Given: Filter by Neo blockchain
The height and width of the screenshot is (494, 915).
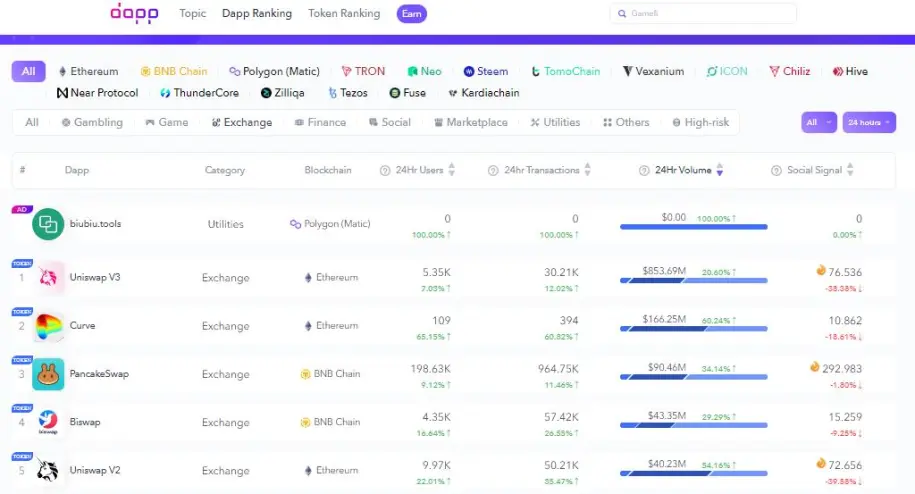Looking at the screenshot, I should click(424, 71).
